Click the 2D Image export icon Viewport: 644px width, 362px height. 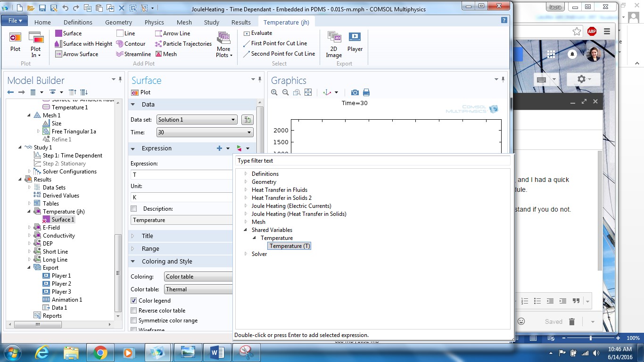point(334,38)
